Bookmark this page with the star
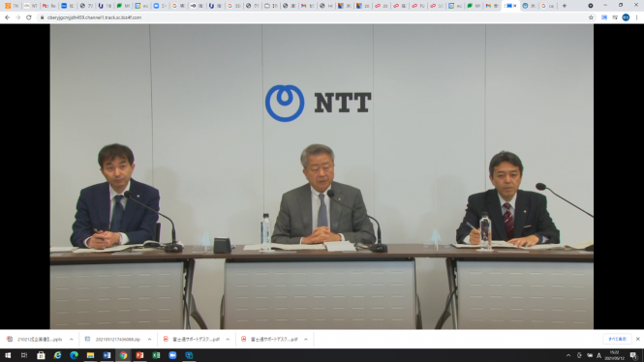 coord(591,17)
